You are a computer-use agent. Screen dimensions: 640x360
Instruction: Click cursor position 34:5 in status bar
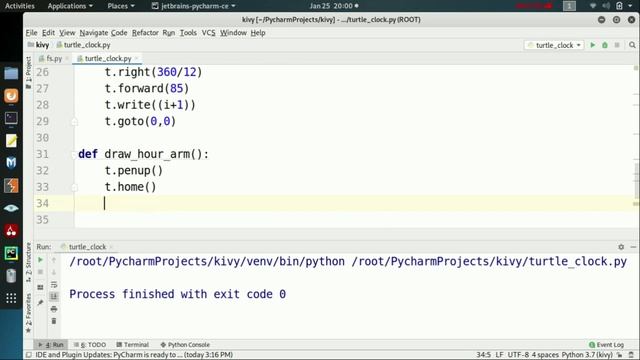point(483,355)
